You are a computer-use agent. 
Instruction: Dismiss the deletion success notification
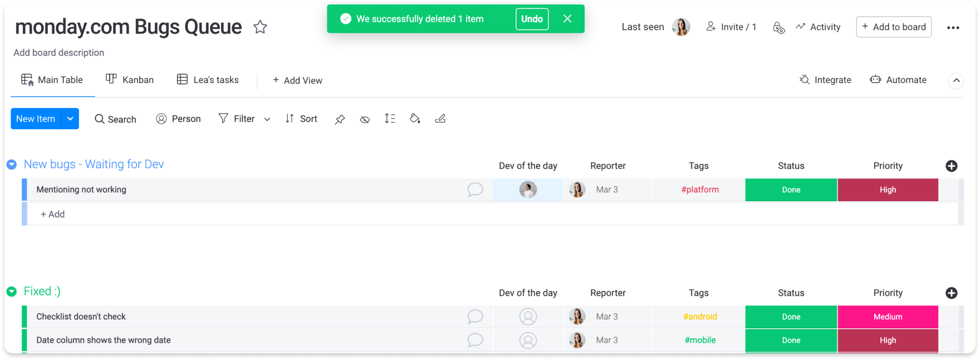coord(567,19)
